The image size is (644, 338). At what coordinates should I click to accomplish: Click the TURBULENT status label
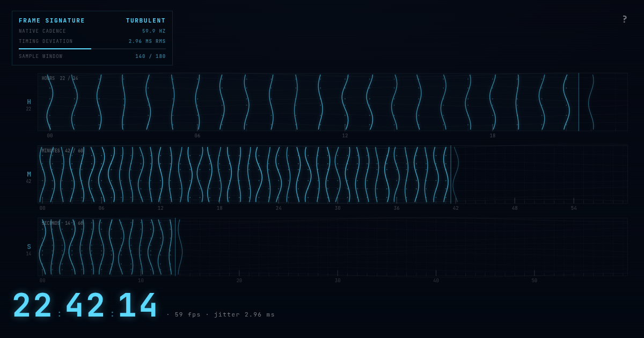click(146, 21)
